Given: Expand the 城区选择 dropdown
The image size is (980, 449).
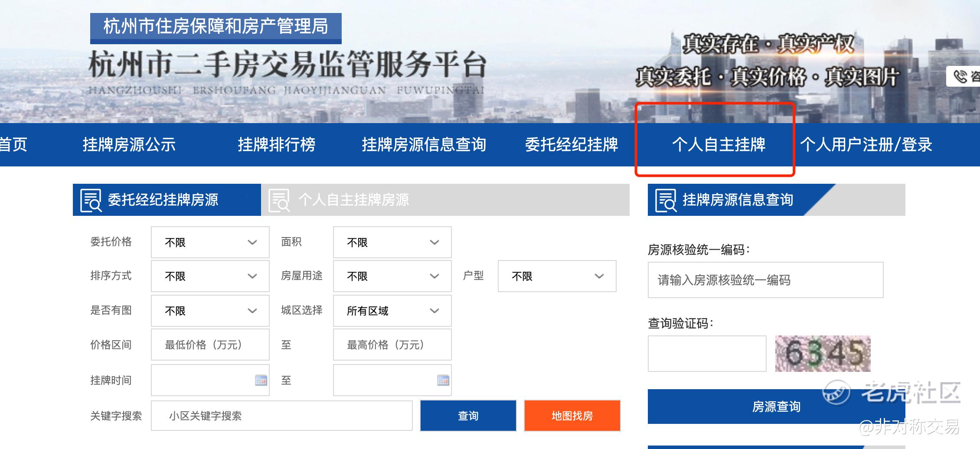Looking at the screenshot, I should click(x=392, y=311).
